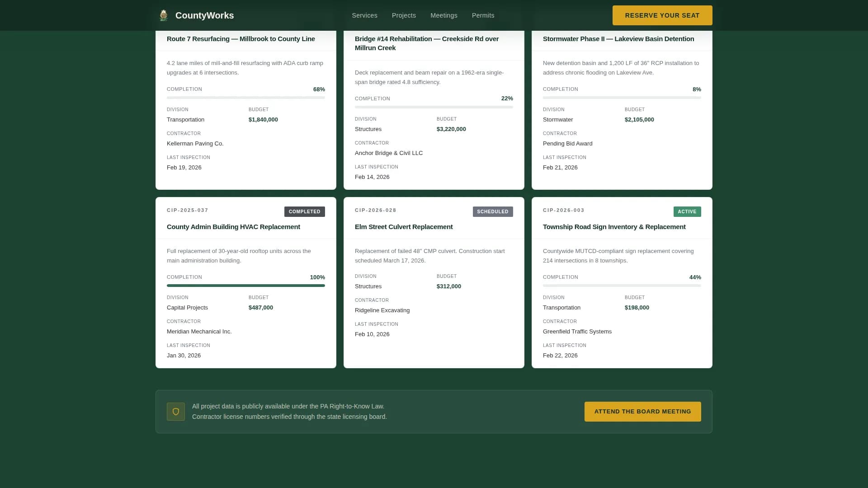Viewport: 868px width, 488px height.
Task: Click the Capital Projects division value
Action: 187,308
